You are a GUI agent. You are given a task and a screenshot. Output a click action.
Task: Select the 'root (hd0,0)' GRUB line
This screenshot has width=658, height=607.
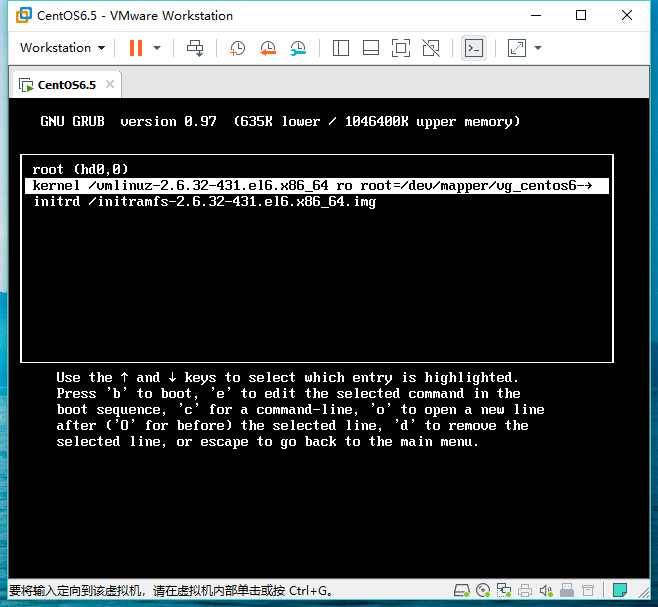coord(80,169)
